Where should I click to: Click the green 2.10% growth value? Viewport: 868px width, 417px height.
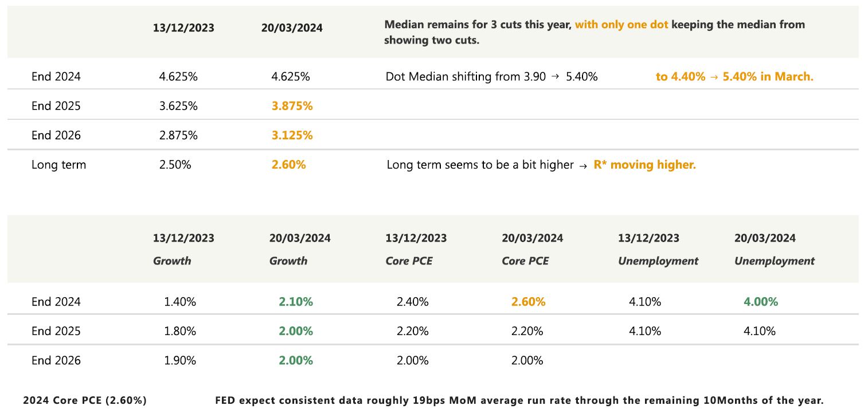pyautogui.click(x=296, y=302)
